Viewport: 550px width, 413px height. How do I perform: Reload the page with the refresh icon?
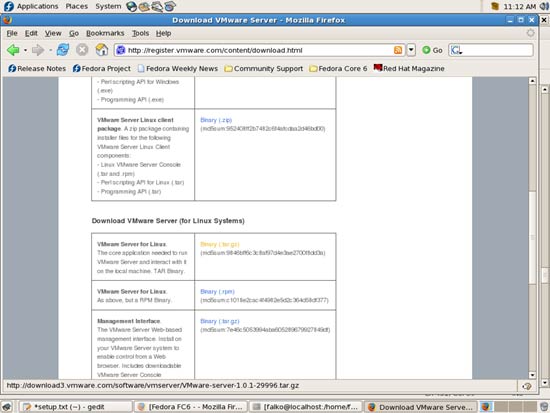[63, 50]
